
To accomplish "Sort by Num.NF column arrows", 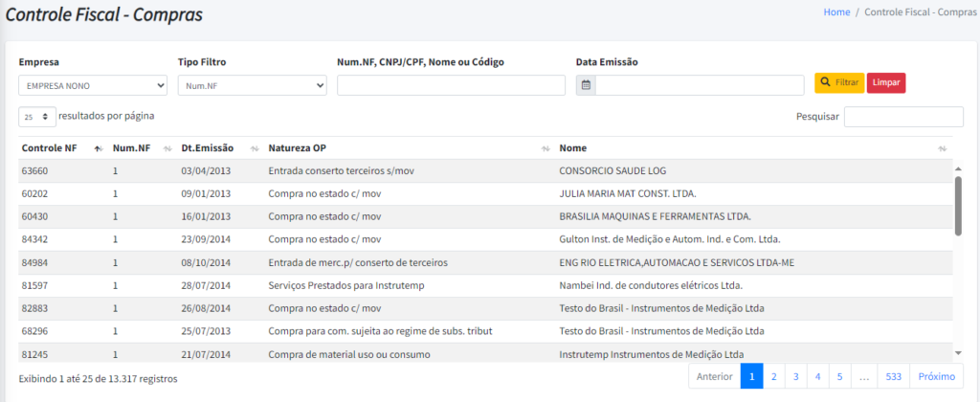I will click(x=167, y=148).
